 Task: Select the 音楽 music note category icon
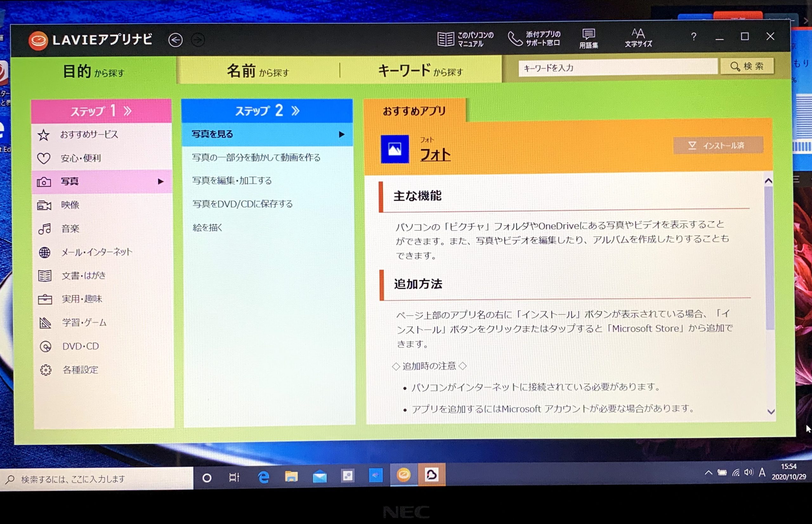[44, 229]
